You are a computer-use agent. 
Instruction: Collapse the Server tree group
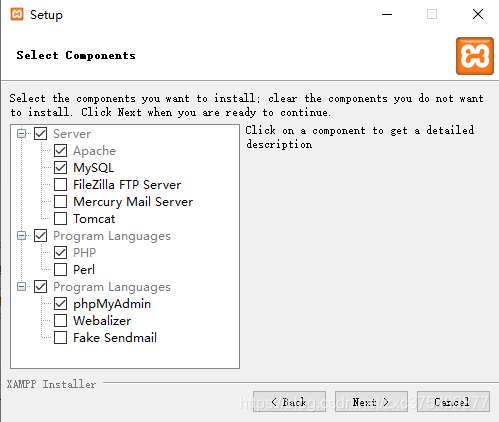point(22,134)
